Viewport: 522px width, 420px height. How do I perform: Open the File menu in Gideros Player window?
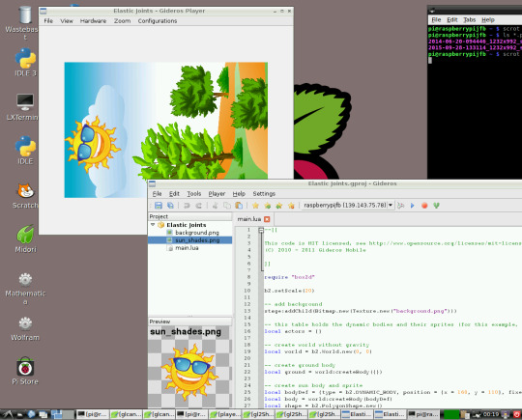pyautogui.click(x=48, y=20)
